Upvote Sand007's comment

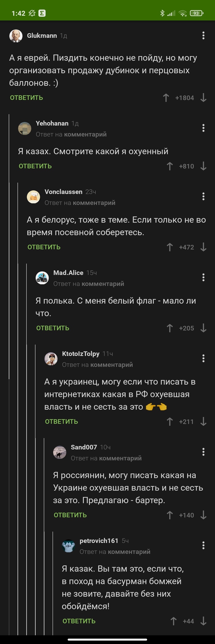point(170,515)
